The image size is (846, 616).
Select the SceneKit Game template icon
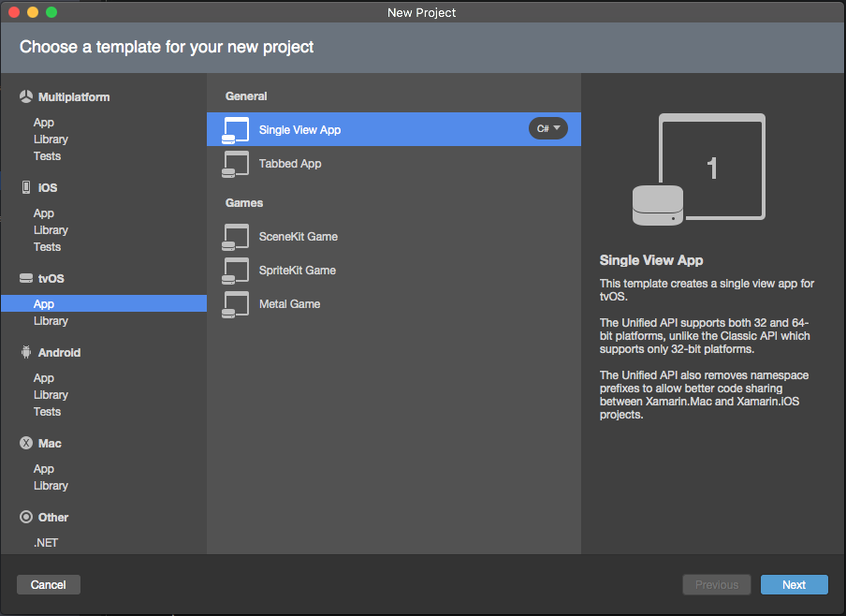235,236
